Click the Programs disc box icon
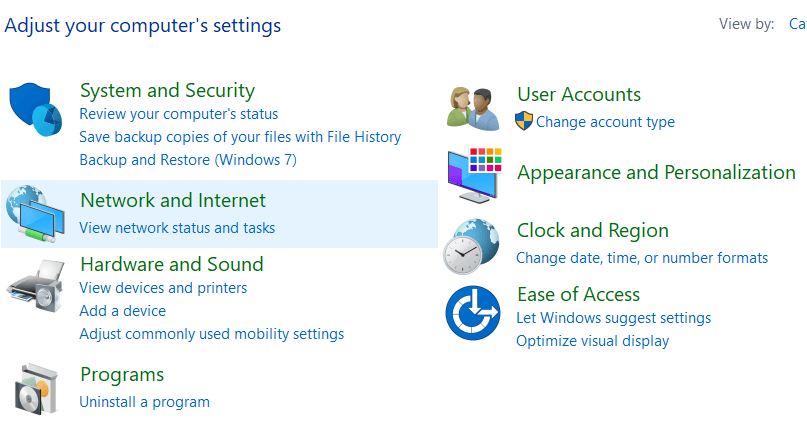The width and height of the screenshot is (807, 422). tap(37, 388)
